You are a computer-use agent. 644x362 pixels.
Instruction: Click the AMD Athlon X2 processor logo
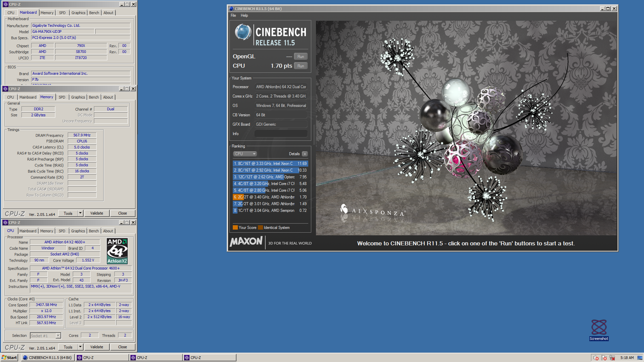[x=117, y=251]
